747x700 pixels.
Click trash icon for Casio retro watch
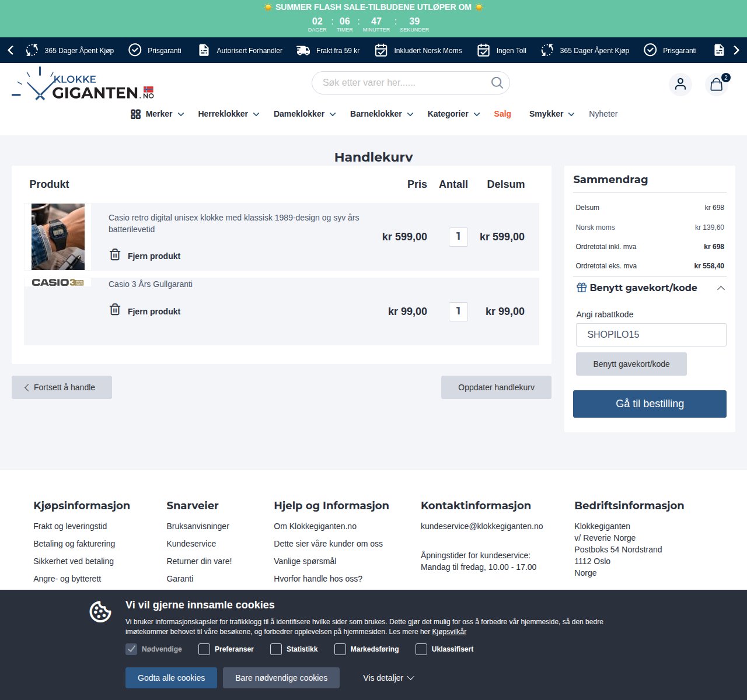115,255
